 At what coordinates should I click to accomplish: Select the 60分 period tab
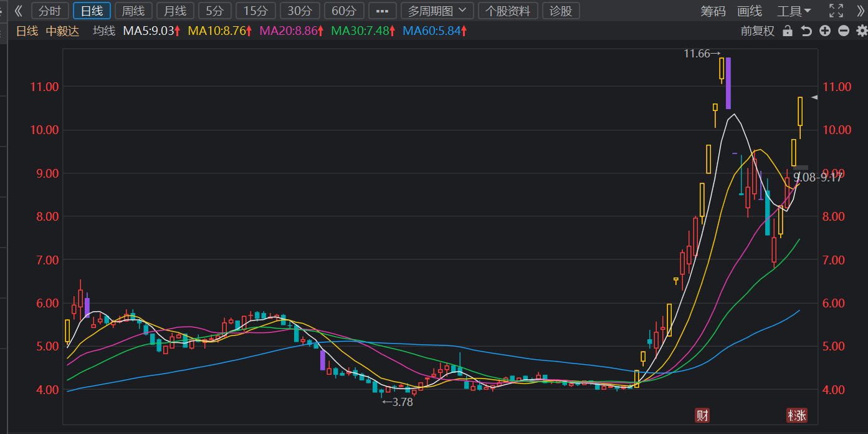coord(344,11)
